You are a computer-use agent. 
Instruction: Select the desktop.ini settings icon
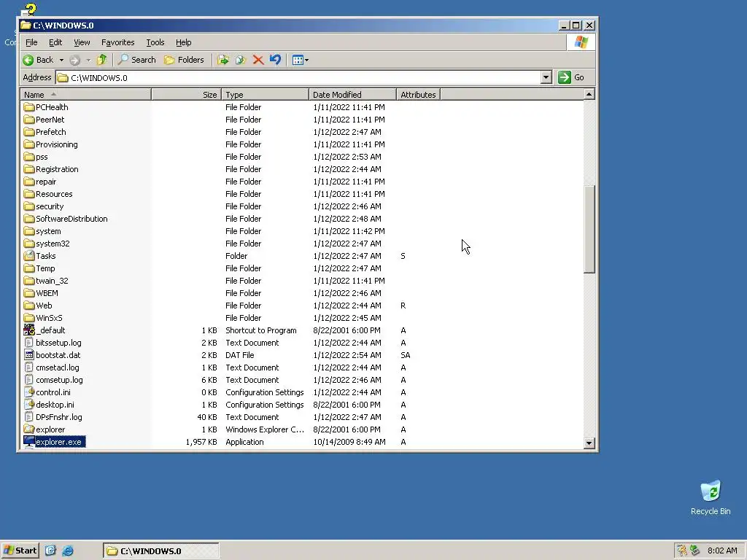click(29, 404)
